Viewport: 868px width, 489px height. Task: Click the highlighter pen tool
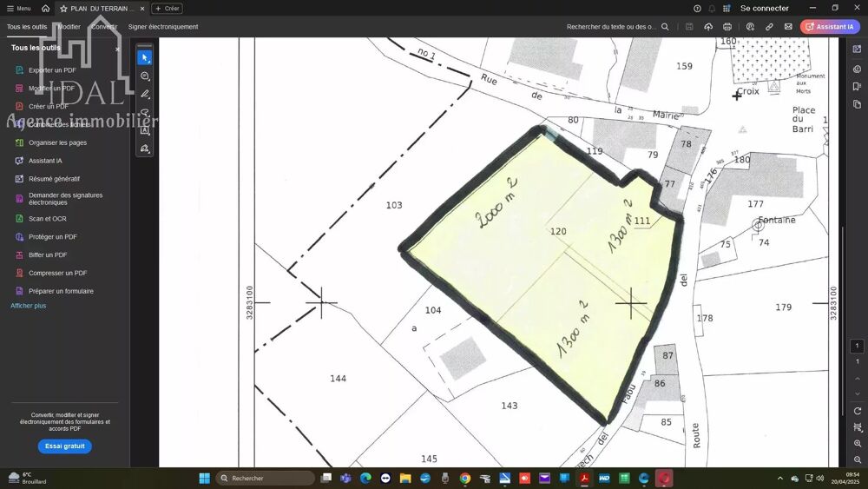click(x=144, y=94)
